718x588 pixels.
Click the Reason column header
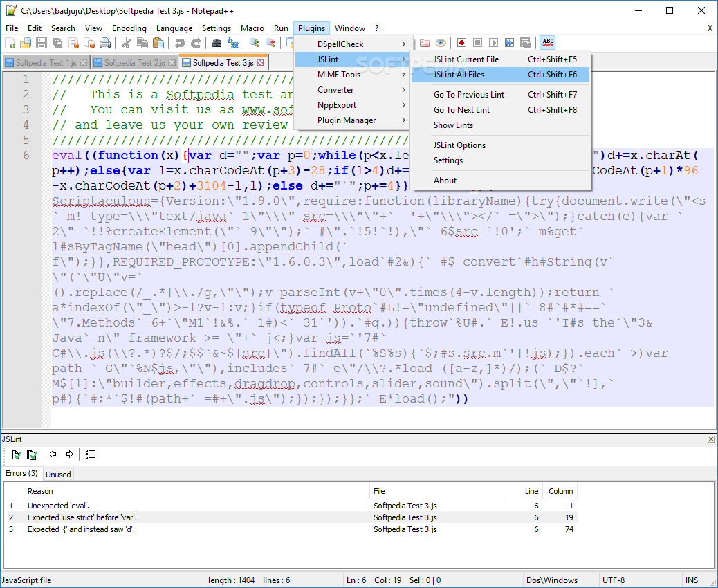click(196, 491)
